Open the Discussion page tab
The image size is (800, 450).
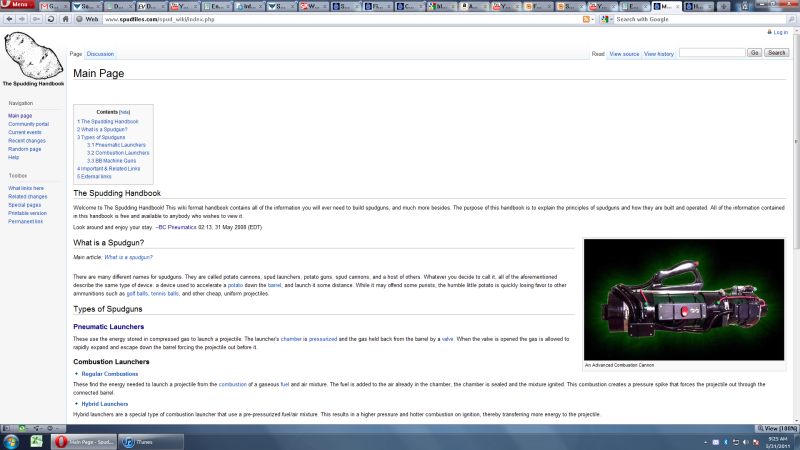pos(100,54)
